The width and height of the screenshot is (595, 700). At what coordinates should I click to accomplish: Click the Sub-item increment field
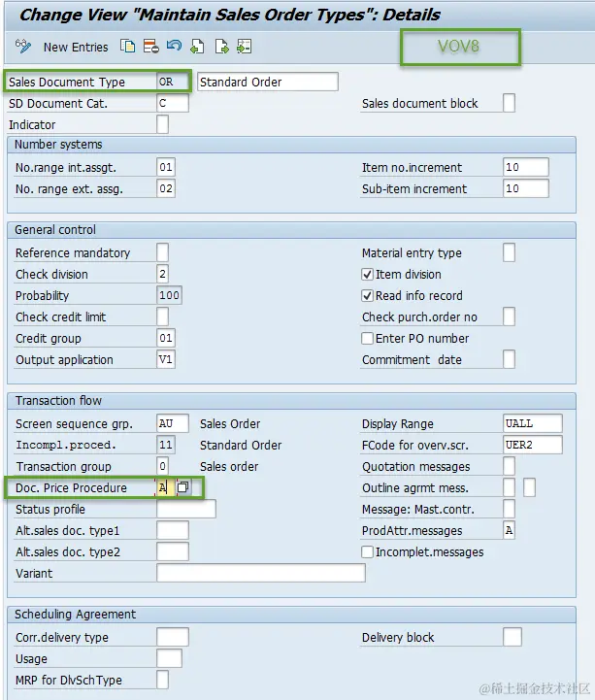[x=526, y=189]
